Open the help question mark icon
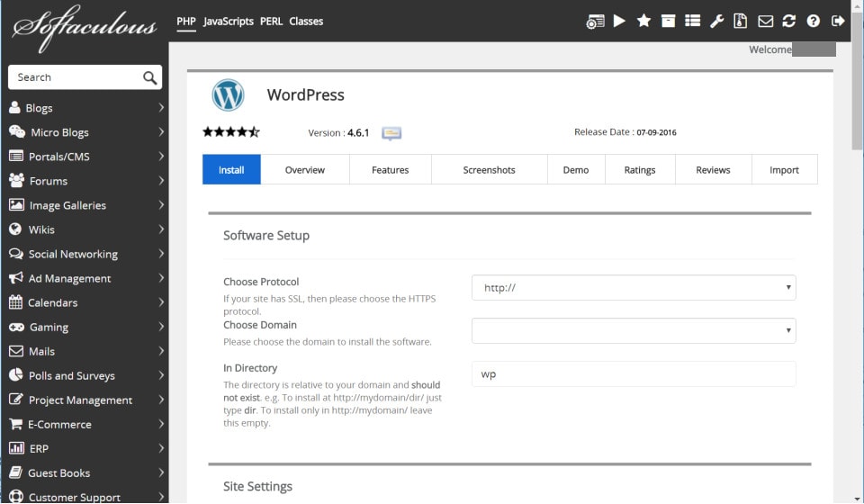The image size is (864, 504). (814, 21)
